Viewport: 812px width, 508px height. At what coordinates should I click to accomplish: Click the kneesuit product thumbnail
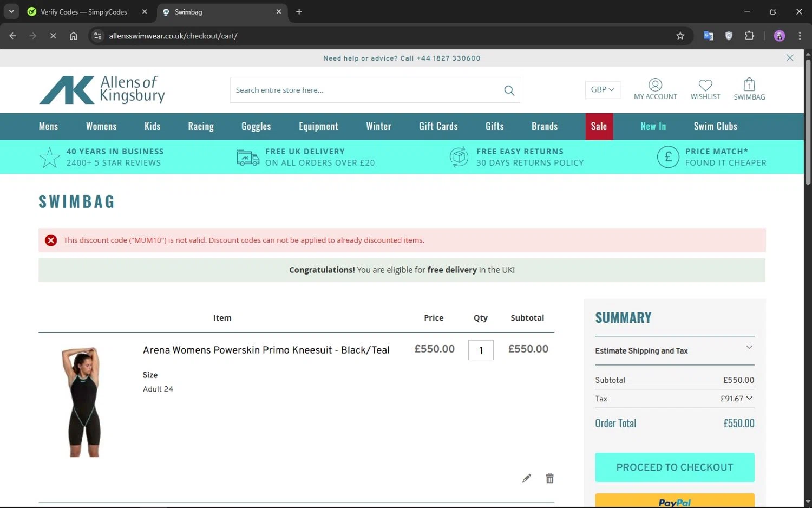pyautogui.click(x=83, y=402)
